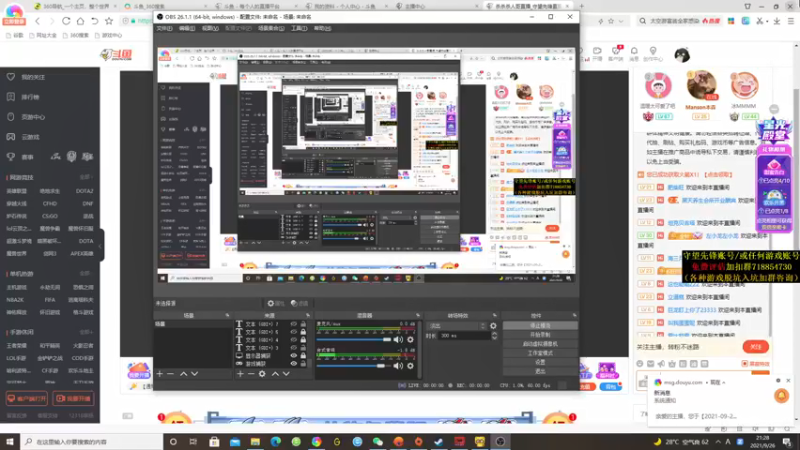Click orange 关注 follow button in chat panel
Screen dimensions: 800x450
pos(756,347)
